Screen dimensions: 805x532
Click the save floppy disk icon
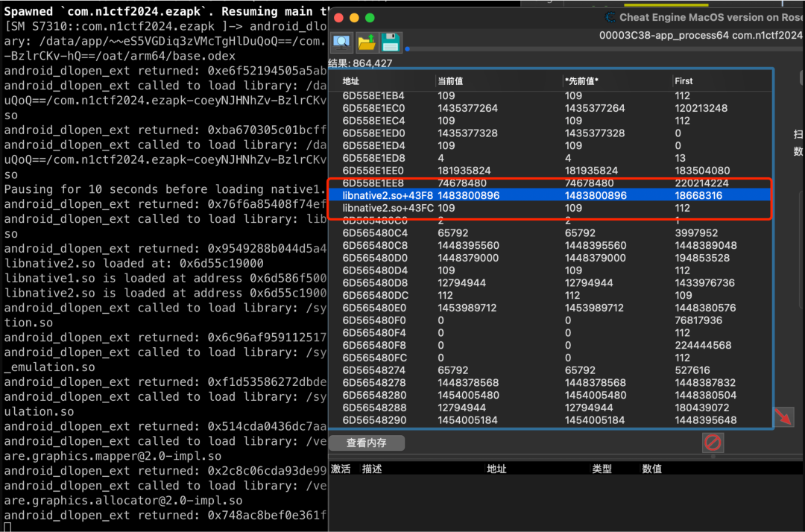pos(391,42)
